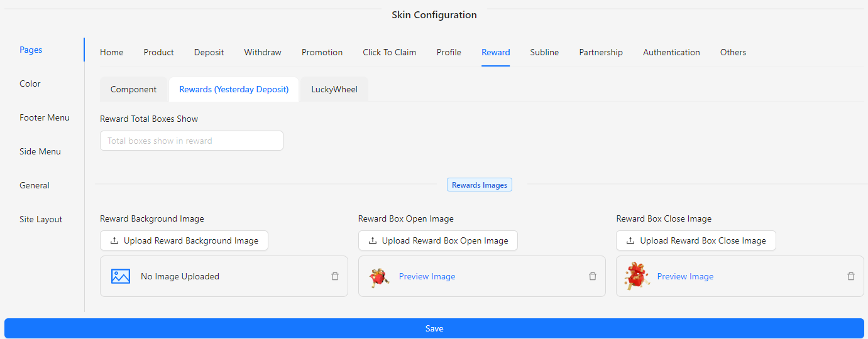Switch to the Authentication tab

point(671,52)
